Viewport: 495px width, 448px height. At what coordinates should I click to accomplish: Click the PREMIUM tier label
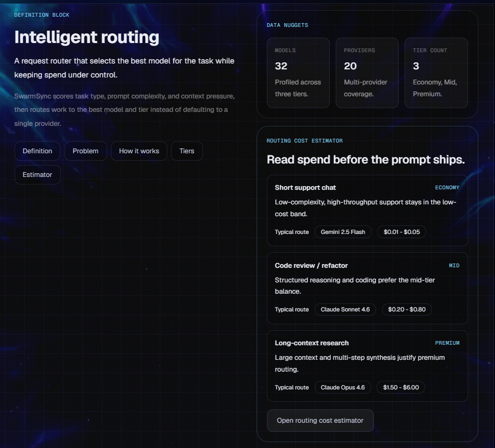[447, 343]
